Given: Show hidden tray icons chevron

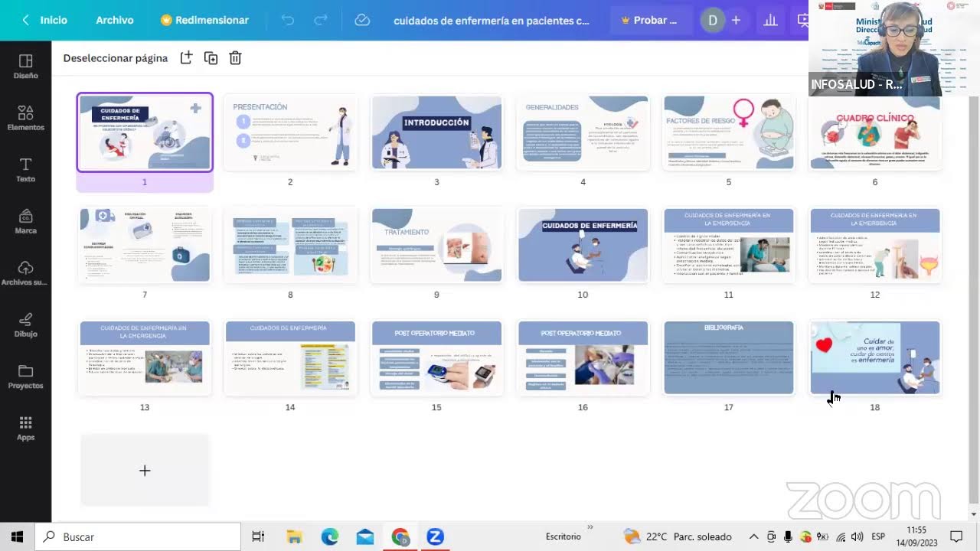Looking at the screenshot, I should point(753,536).
